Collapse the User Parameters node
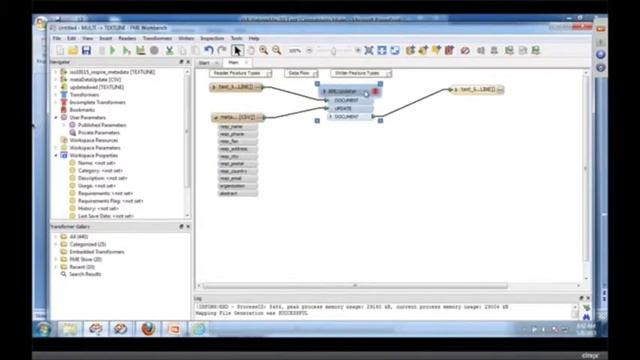 tap(56, 118)
